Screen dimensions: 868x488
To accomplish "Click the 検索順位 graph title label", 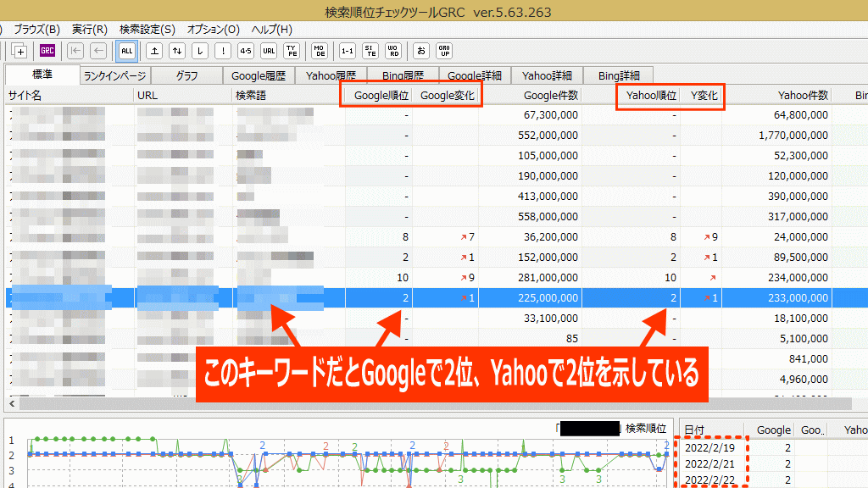I will tap(645, 428).
